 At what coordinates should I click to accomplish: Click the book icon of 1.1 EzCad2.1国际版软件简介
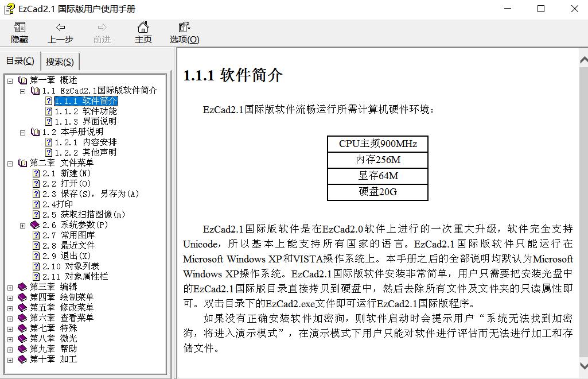pyautogui.click(x=35, y=91)
